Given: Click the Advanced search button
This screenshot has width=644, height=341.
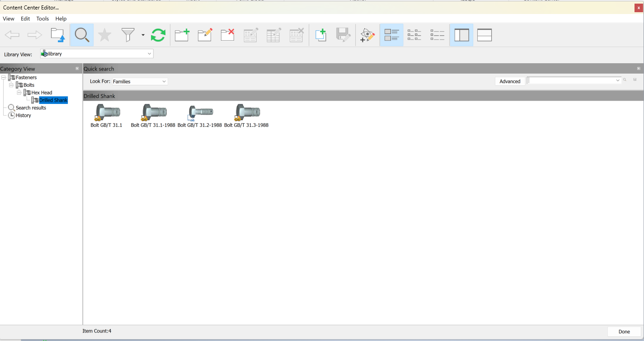Looking at the screenshot, I should pyautogui.click(x=510, y=81).
